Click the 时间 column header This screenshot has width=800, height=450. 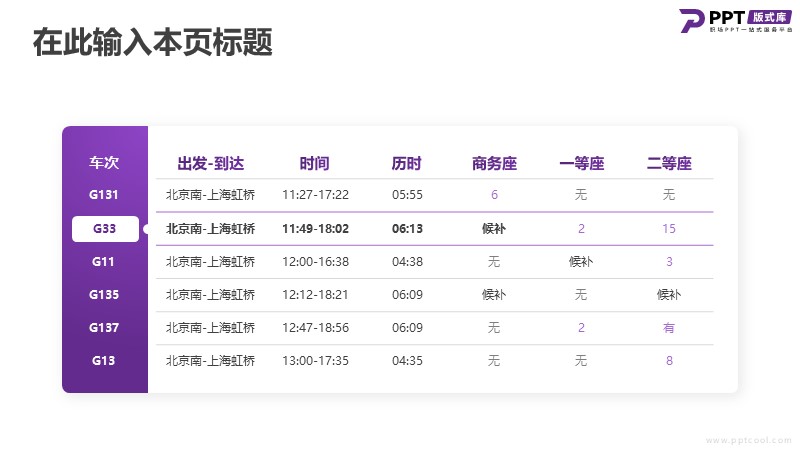coord(314,164)
